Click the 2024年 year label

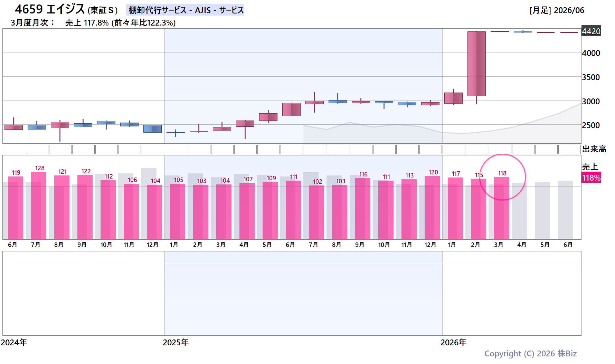click(14, 343)
